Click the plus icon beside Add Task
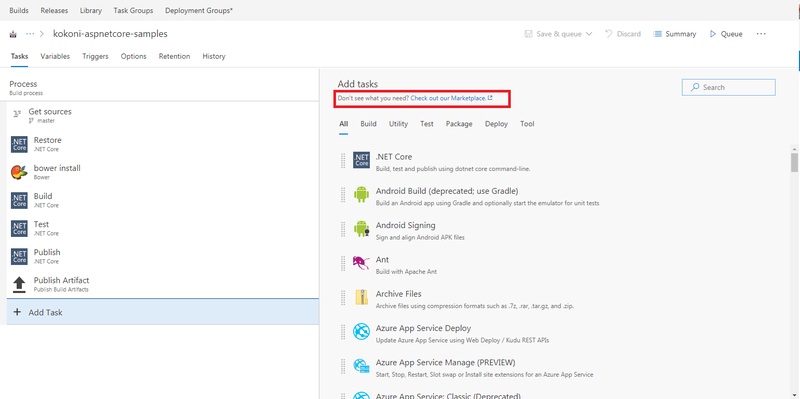 pos(17,312)
